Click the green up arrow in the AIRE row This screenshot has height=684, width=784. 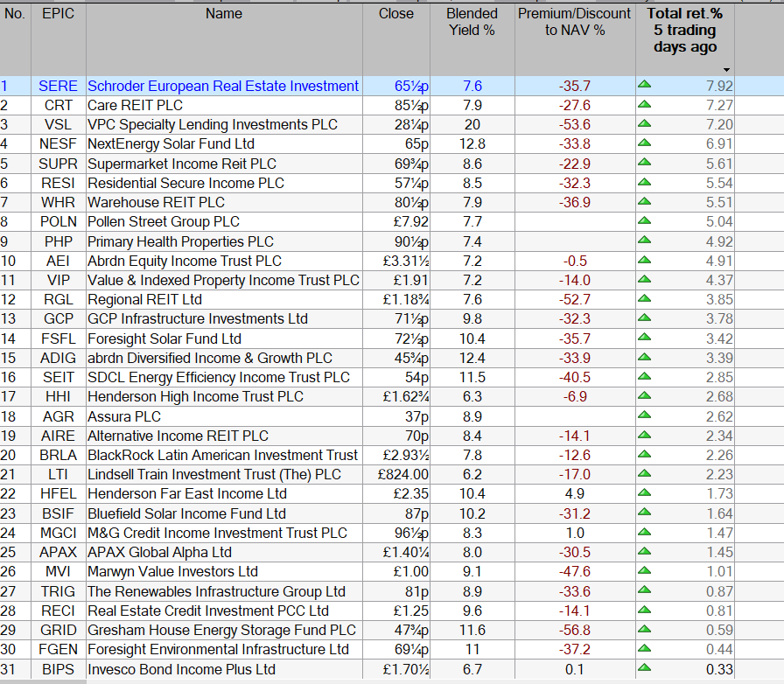645,435
